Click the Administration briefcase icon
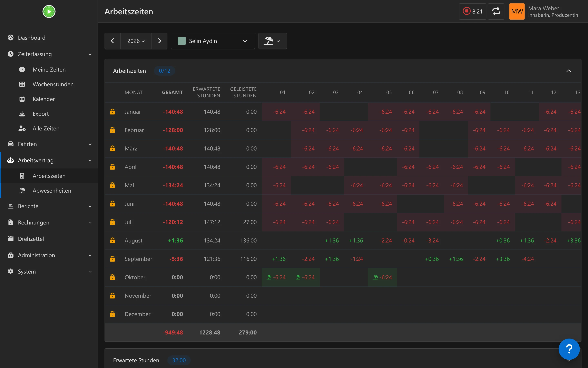The image size is (588, 368). 10,255
